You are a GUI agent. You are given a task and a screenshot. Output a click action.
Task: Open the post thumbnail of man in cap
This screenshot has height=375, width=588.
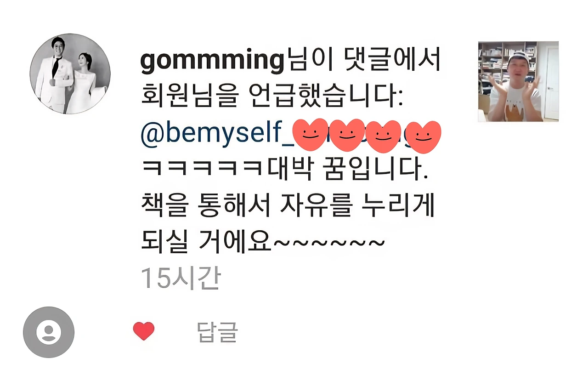pos(518,81)
